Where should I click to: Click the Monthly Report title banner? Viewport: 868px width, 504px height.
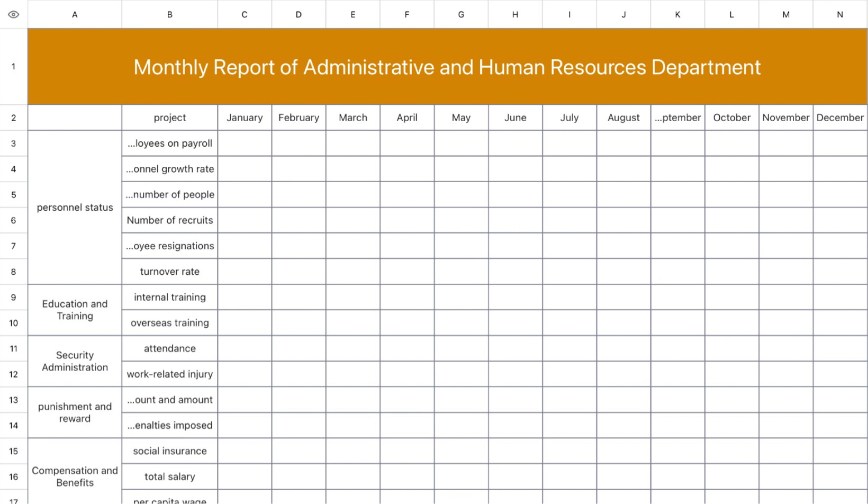click(447, 67)
